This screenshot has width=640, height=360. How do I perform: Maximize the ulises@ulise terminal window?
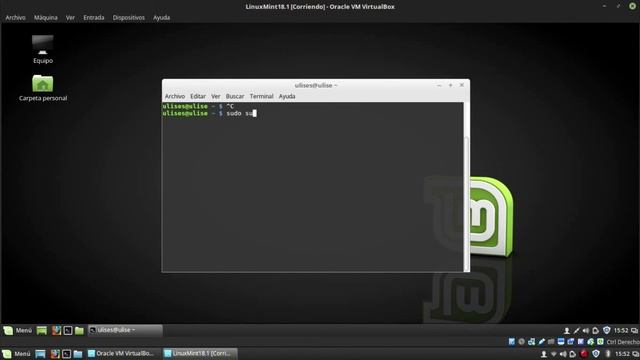(451, 85)
